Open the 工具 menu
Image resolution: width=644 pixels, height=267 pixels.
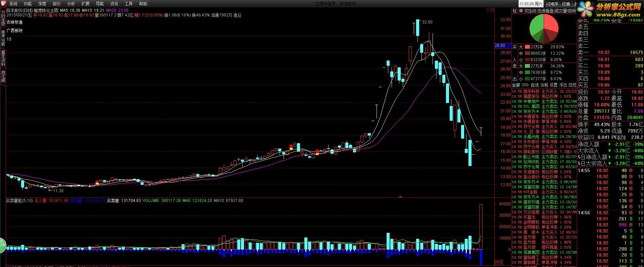coord(129,4)
